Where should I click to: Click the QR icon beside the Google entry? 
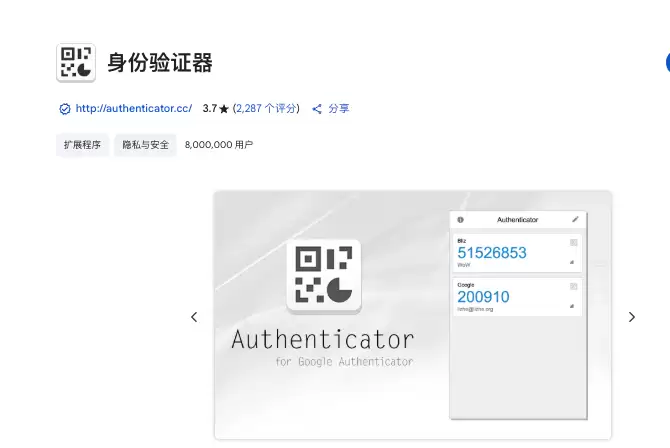point(573,286)
